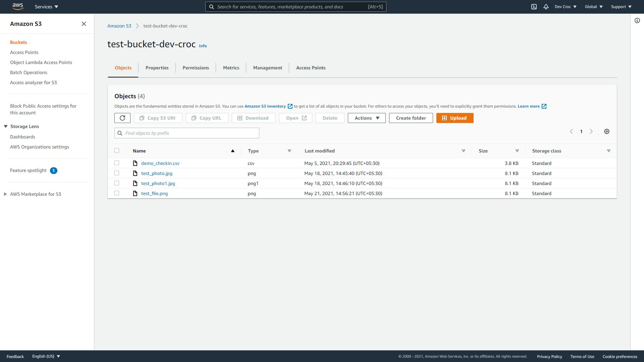Open the English (US) language selector
The image size is (644, 362).
46,356
